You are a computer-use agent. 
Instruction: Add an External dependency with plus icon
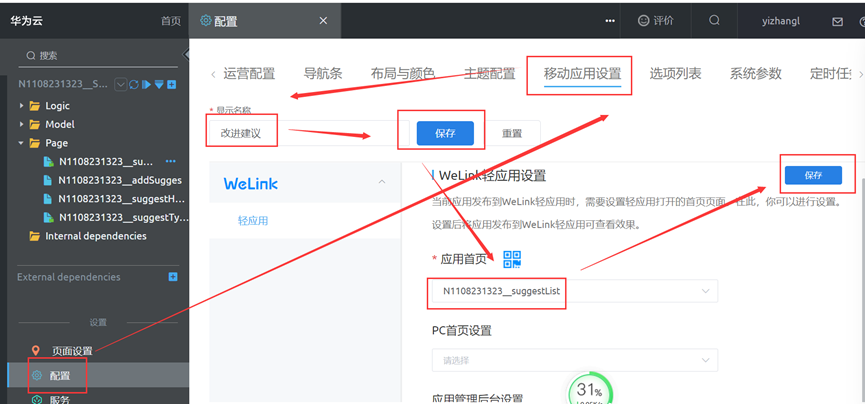click(x=173, y=277)
